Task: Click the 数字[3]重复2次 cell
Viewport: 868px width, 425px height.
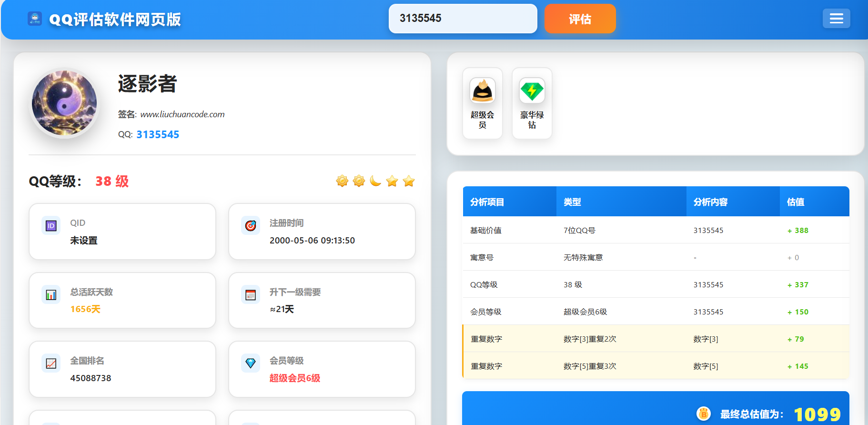Action: [x=590, y=339]
